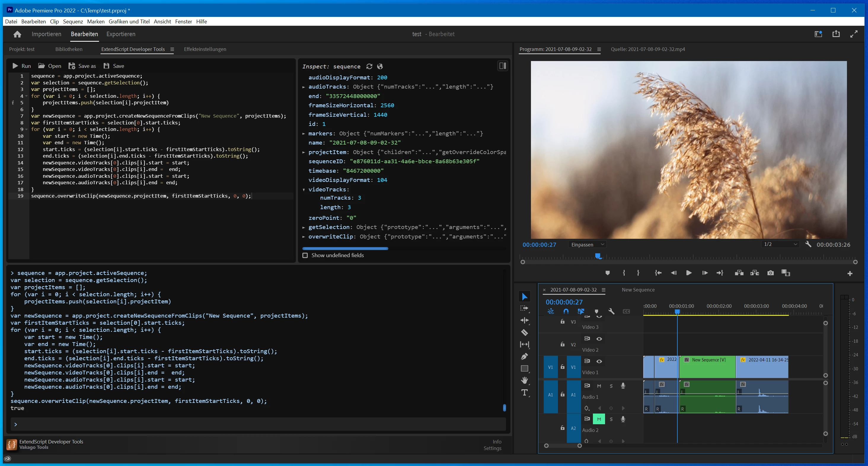This screenshot has height=466, width=868.
Task: Select the Pen tool in toolbar
Action: [524, 356]
